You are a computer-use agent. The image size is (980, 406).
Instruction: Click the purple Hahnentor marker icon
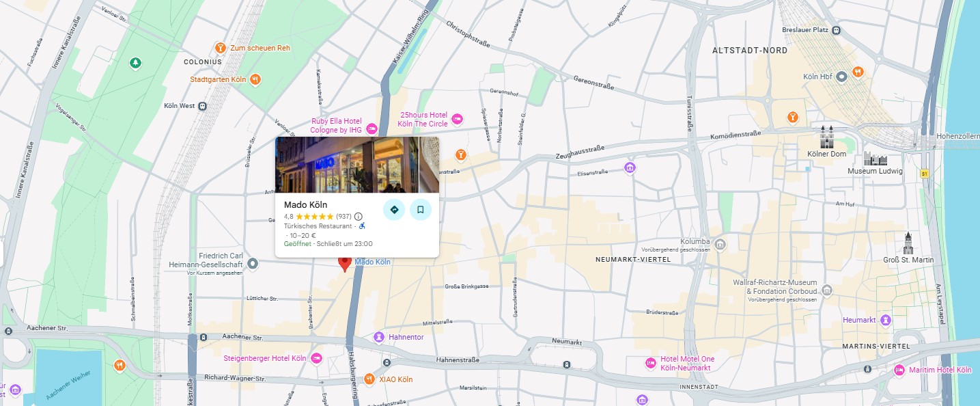click(379, 337)
